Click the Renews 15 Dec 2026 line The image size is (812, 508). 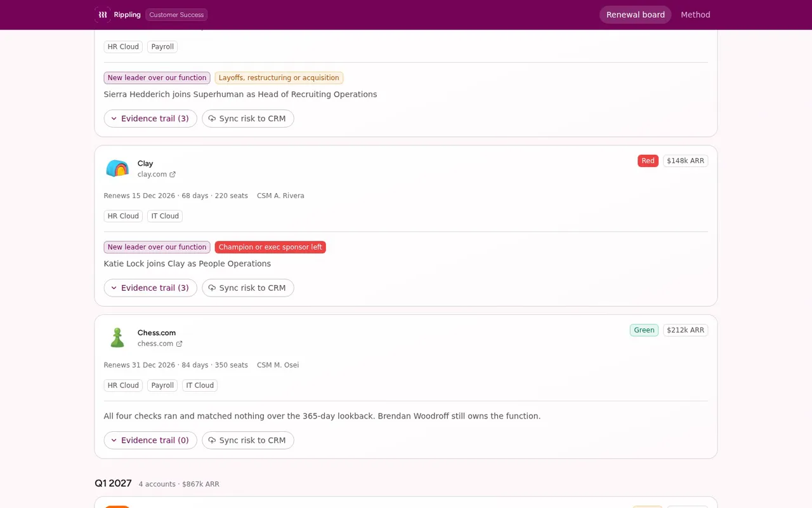[x=176, y=196]
